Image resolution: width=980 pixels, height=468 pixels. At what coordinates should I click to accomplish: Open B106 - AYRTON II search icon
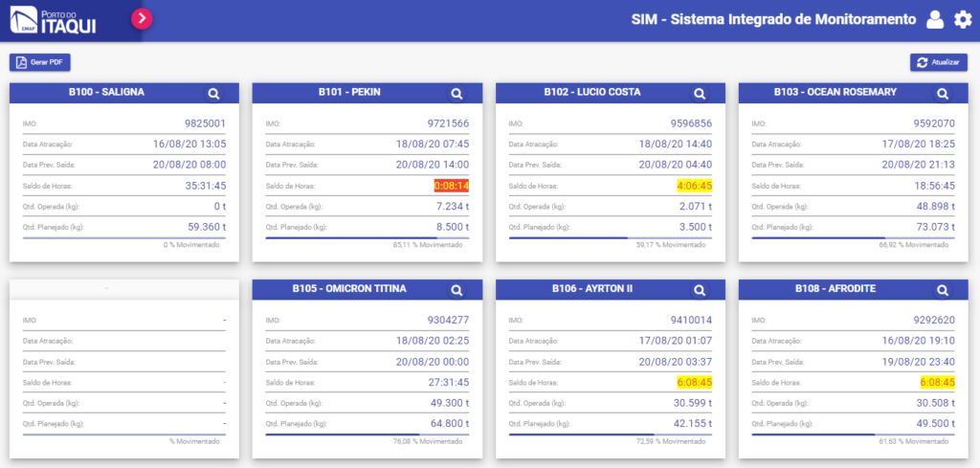click(x=700, y=290)
